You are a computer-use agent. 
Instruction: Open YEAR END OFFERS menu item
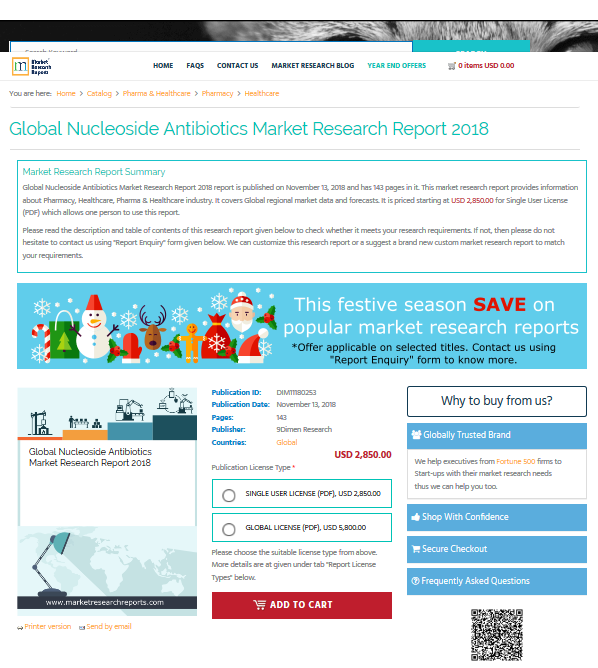397,66
